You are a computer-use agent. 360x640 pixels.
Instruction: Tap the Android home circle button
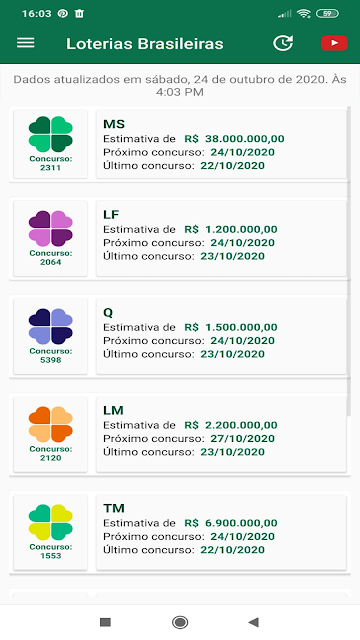tap(180, 622)
